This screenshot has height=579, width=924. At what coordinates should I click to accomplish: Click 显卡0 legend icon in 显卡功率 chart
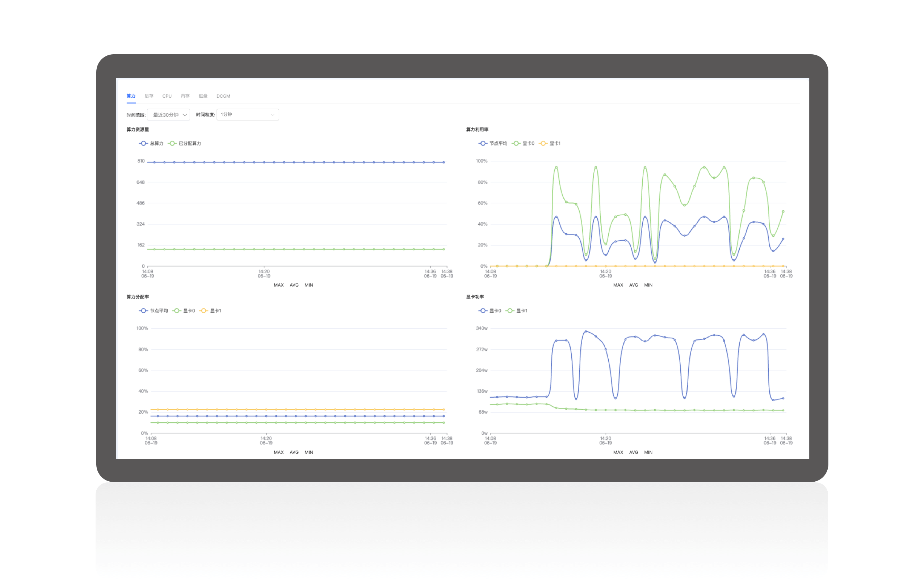[x=483, y=310]
